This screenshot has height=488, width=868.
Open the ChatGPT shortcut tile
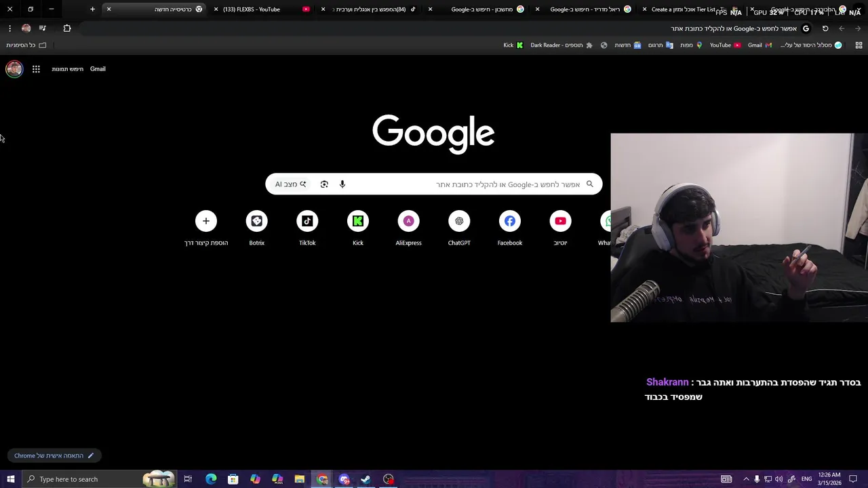tap(459, 228)
